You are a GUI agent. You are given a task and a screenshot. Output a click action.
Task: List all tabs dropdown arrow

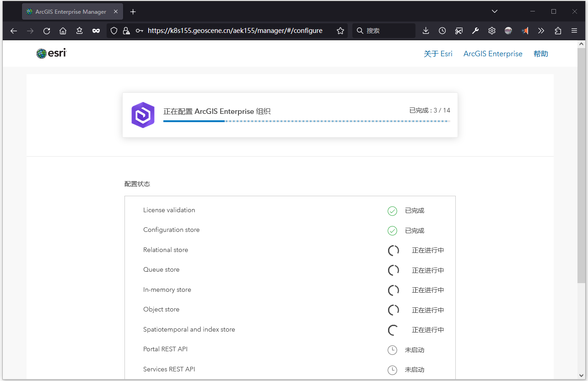(495, 11)
